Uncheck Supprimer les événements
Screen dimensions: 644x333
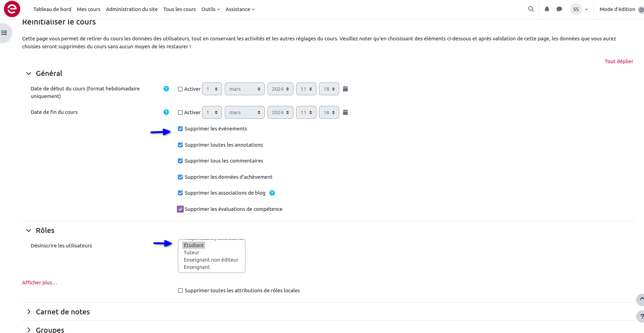coord(180,129)
